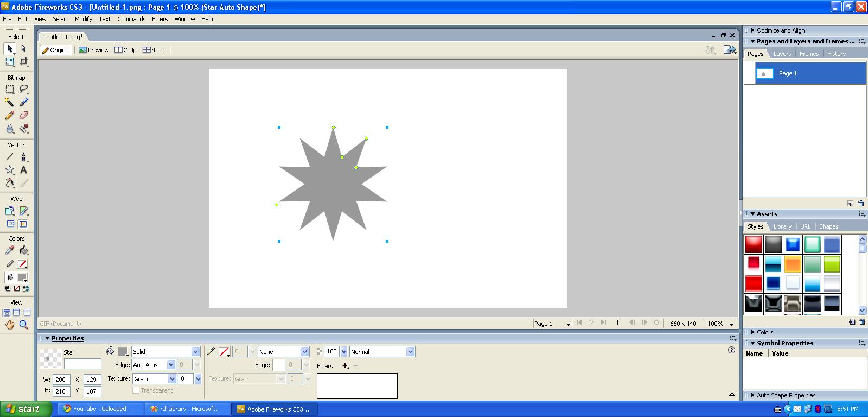Set default stroke and fill colors
The width and height of the screenshot is (868, 417).
7,289
